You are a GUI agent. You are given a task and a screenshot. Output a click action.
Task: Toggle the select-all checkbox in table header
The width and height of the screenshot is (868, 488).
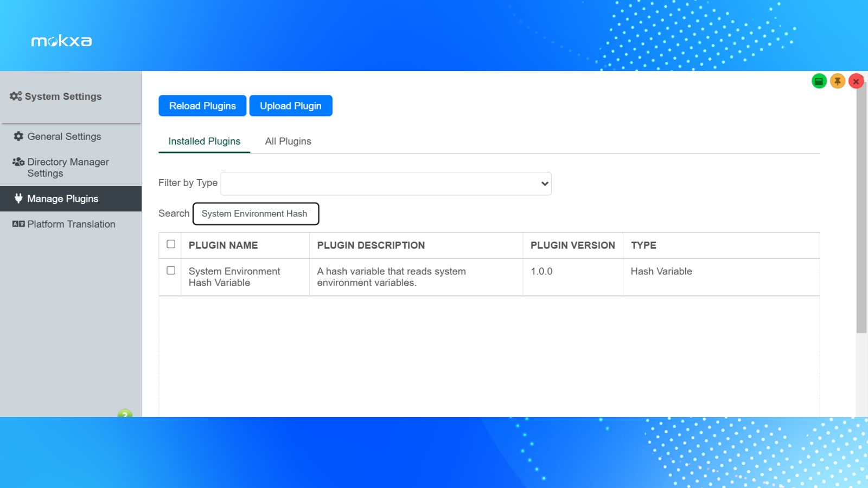pos(171,244)
